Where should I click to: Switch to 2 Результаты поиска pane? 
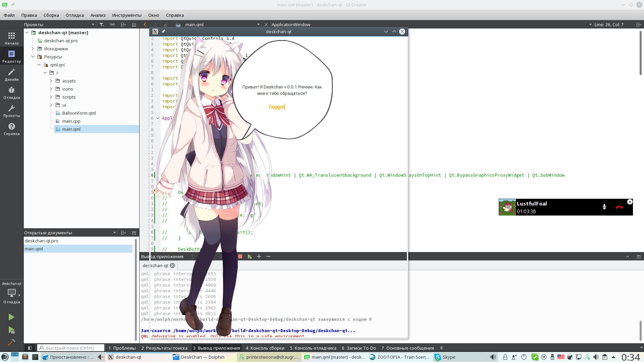164,348
